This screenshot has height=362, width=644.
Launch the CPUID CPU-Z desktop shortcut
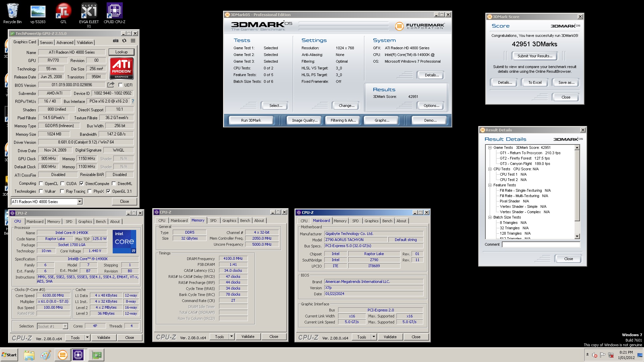(x=114, y=13)
